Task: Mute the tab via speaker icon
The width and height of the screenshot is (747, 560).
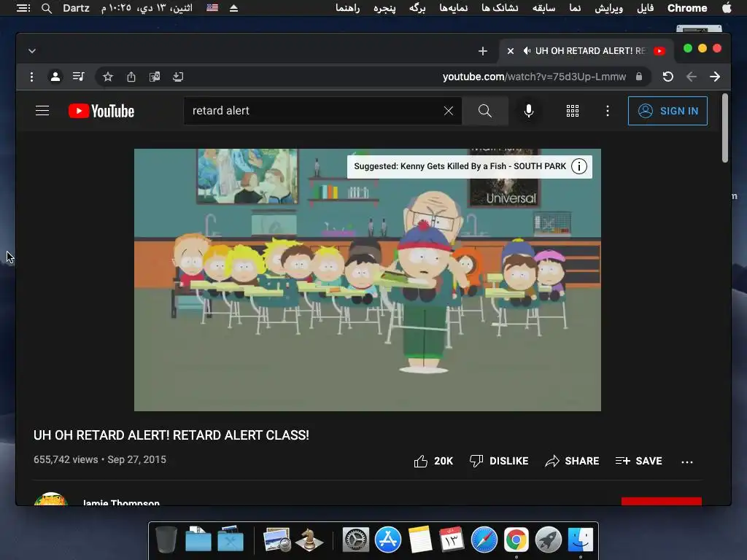Action: tap(527, 51)
